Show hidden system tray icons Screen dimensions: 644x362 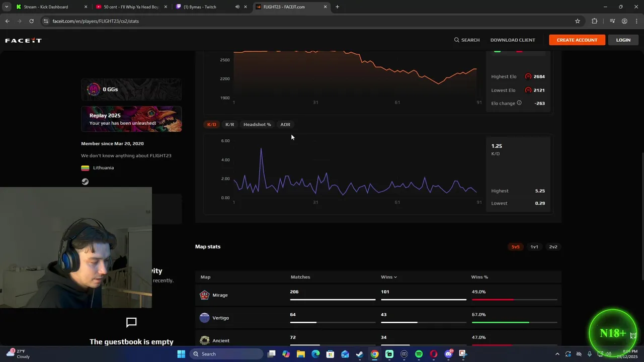point(557,354)
